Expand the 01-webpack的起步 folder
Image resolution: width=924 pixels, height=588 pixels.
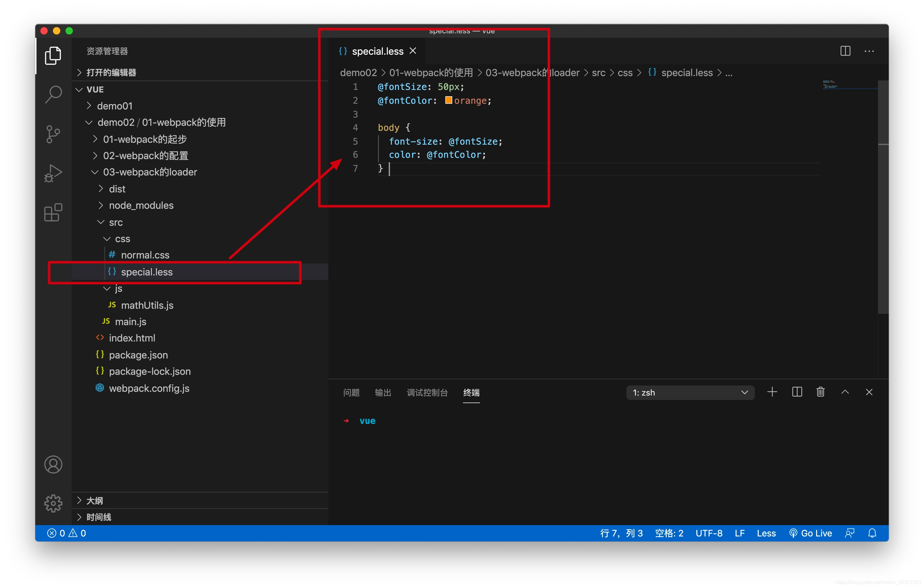pyautogui.click(x=199, y=139)
